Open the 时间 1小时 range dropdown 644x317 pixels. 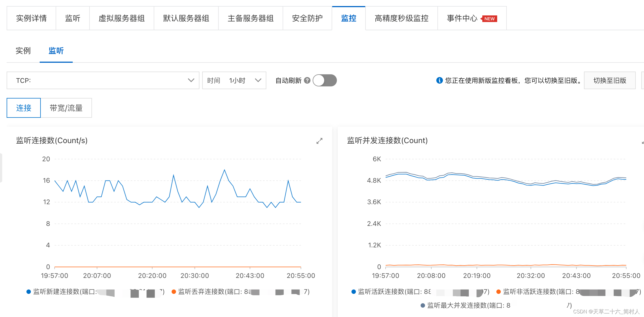tap(234, 80)
